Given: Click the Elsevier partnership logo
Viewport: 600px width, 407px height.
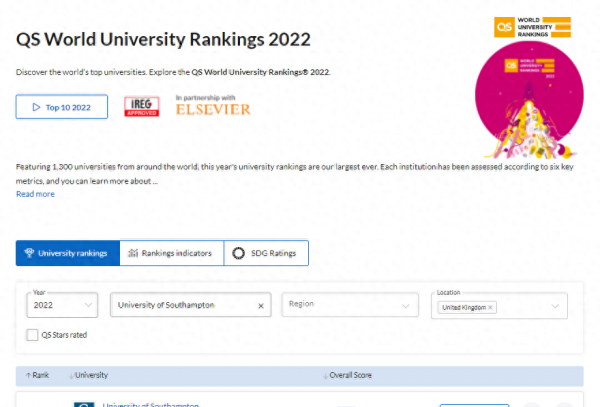Looking at the screenshot, I should [213, 106].
